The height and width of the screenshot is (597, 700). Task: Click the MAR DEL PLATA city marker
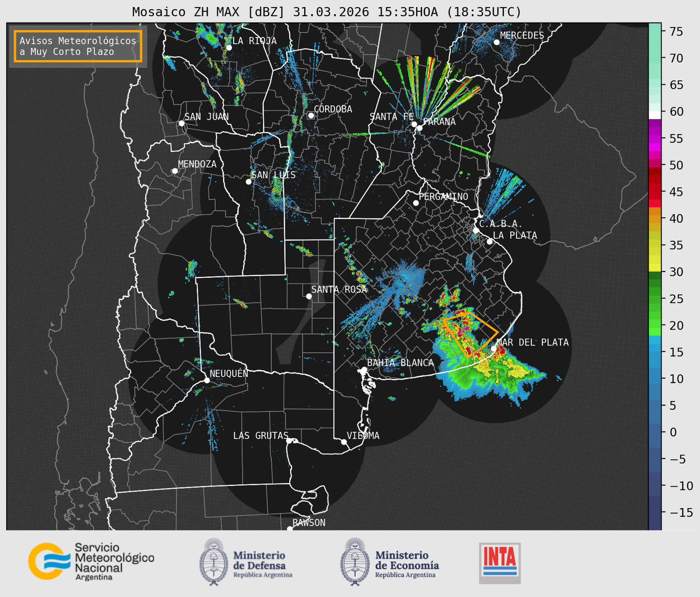[493, 348]
